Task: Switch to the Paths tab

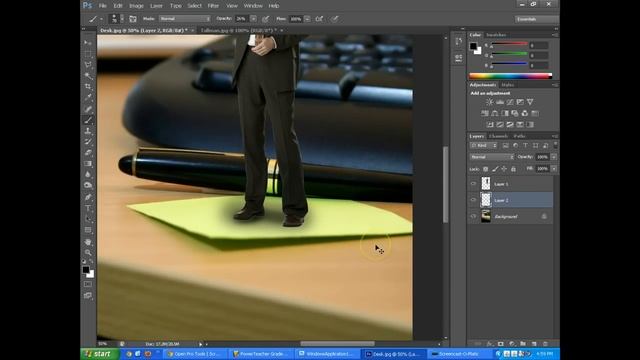Action: pyautogui.click(x=520, y=136)
